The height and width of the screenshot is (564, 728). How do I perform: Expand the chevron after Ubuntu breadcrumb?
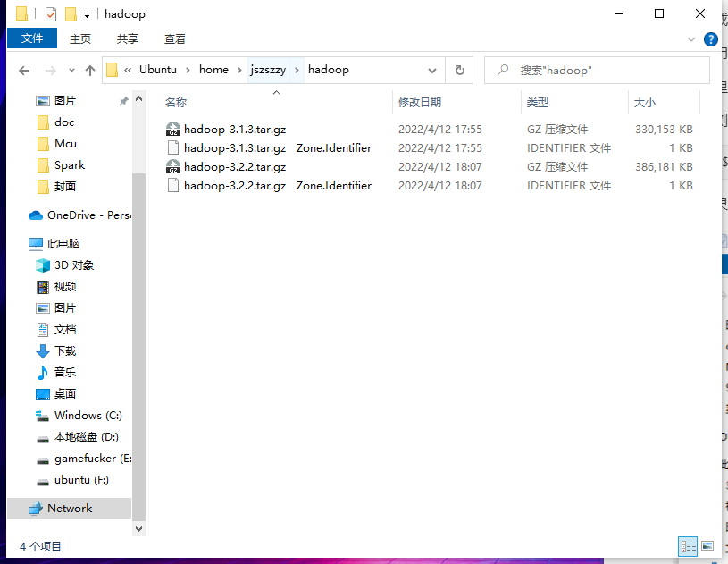point(188,70)
